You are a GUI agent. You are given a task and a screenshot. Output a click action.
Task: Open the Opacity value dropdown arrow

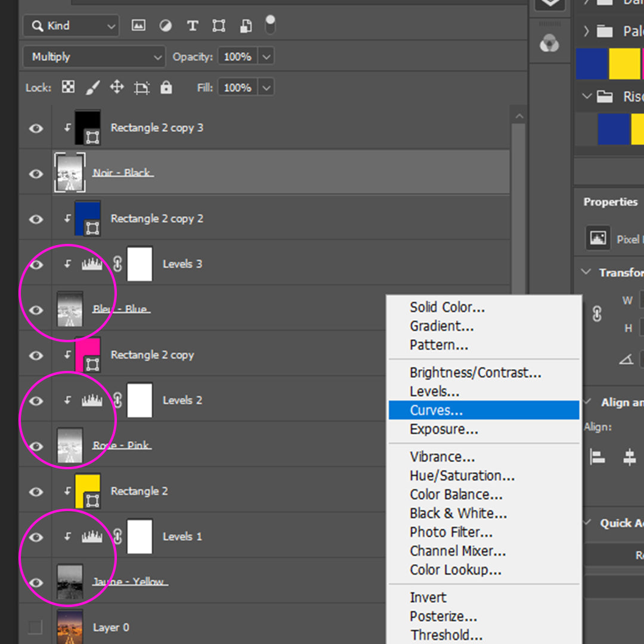pos(267,57)
